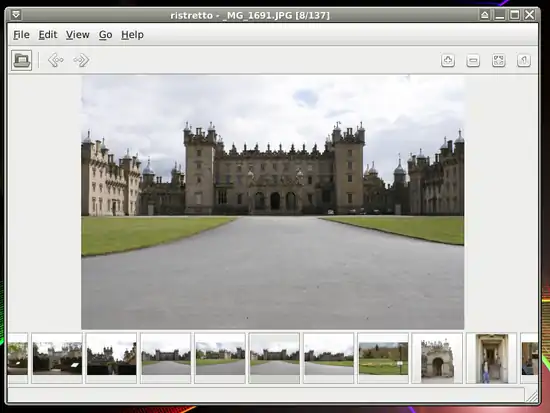Open the window menu icon in the title bar
550x413 pixels.
(x=16, y=15)
